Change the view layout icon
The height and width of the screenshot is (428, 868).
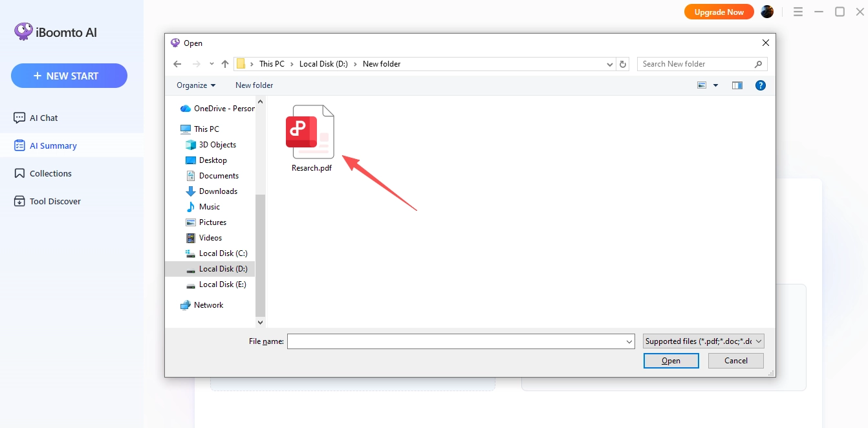point(702,85)
